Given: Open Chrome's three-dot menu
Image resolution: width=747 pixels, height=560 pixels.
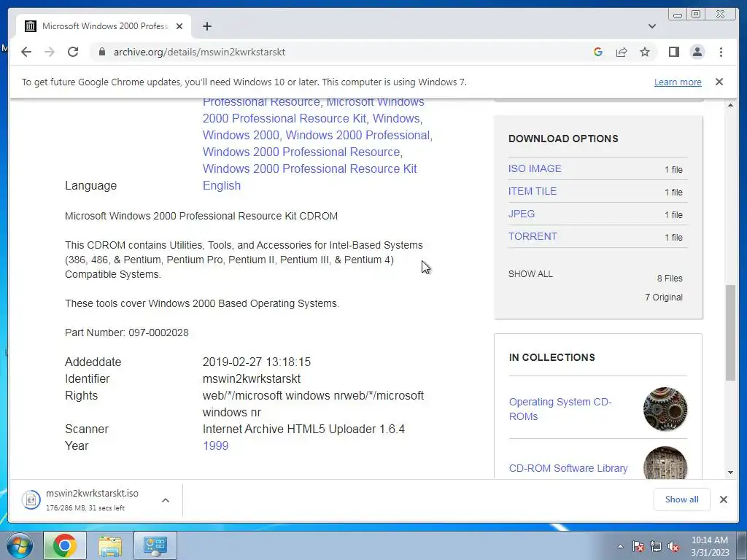Looking at the screenshot, I should pos(721,52).
